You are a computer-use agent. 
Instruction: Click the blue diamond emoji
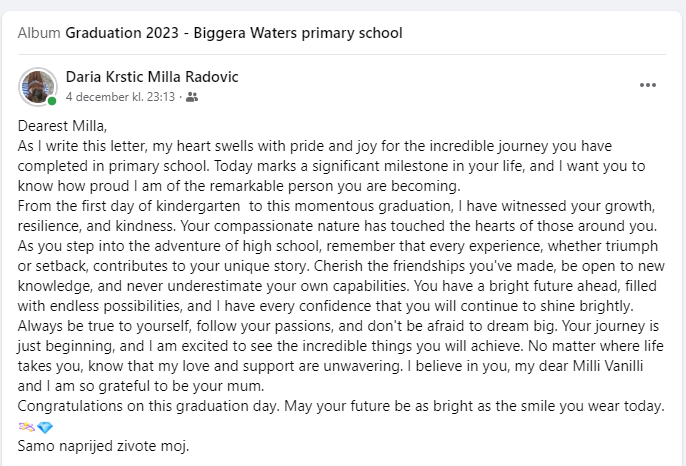coord(44,427)
